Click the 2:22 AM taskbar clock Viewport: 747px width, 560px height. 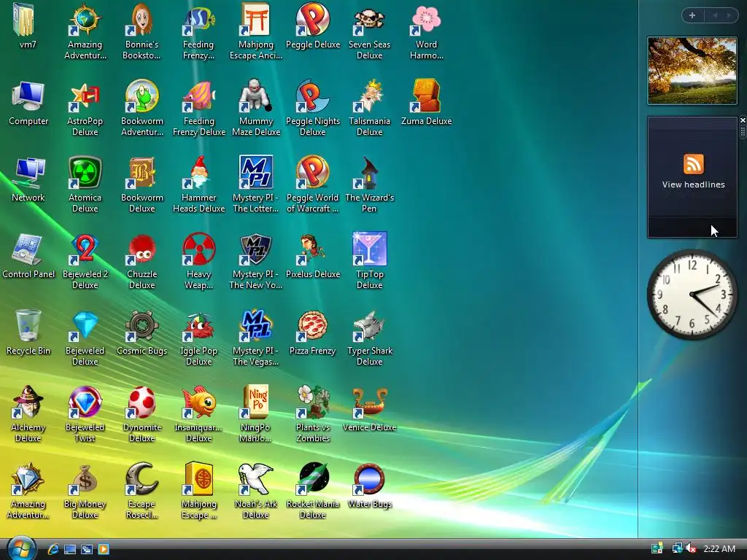(719, 548)
